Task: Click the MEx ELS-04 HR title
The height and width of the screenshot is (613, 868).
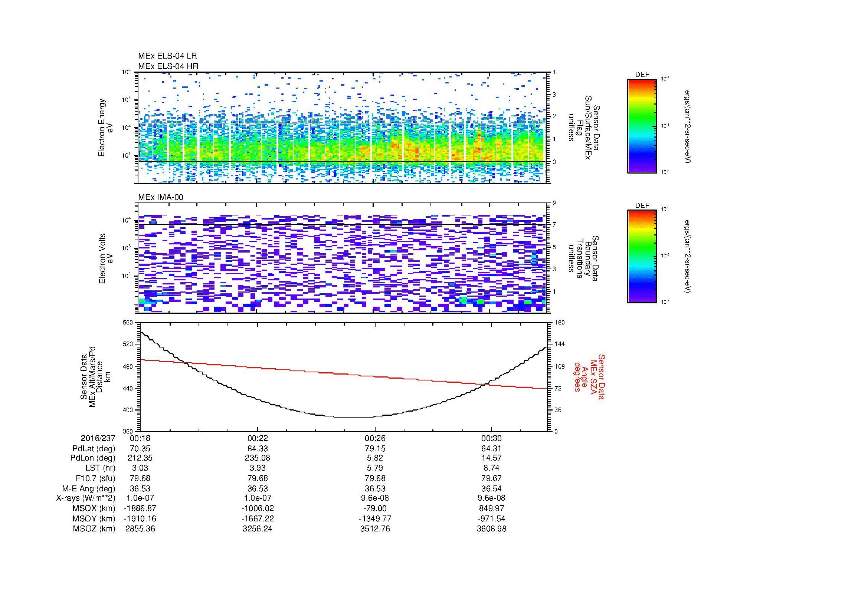Action: click(x=168, y=66)
